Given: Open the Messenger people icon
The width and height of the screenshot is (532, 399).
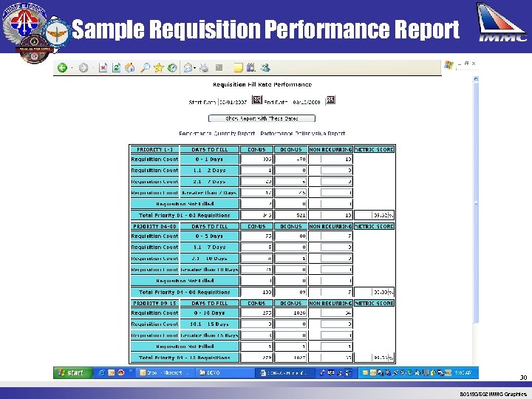Looking at the screenshot, I should click(265, 68).
